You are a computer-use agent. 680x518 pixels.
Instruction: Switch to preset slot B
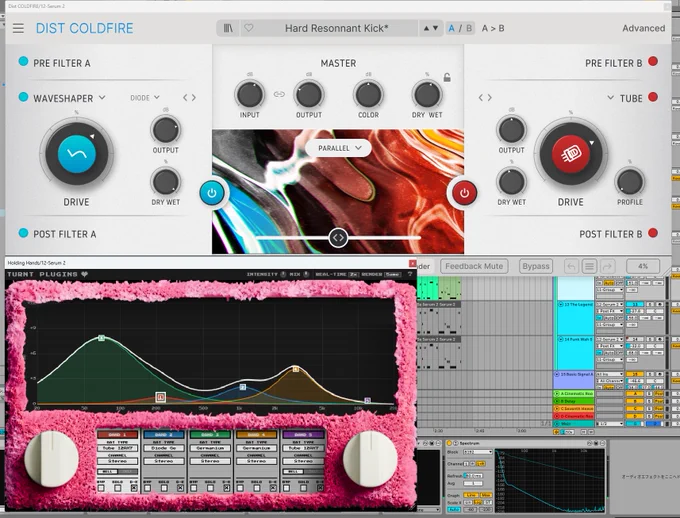469,29
